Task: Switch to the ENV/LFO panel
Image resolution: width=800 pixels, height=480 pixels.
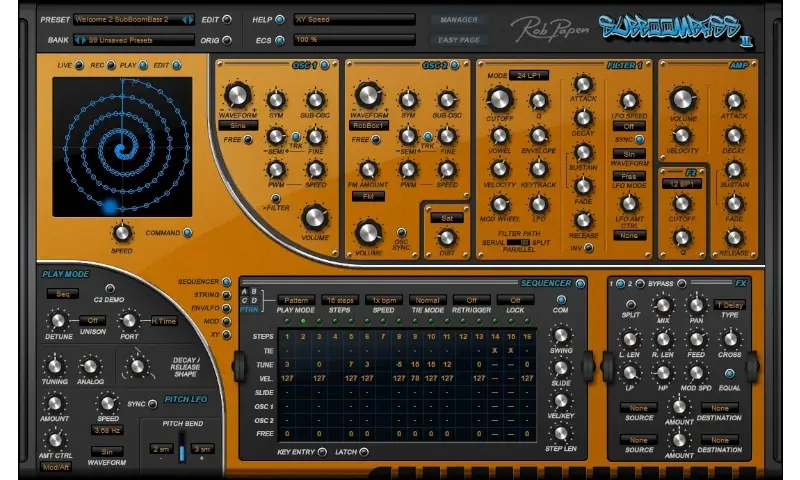Action: pyautogui.click(x=227, y=310)
